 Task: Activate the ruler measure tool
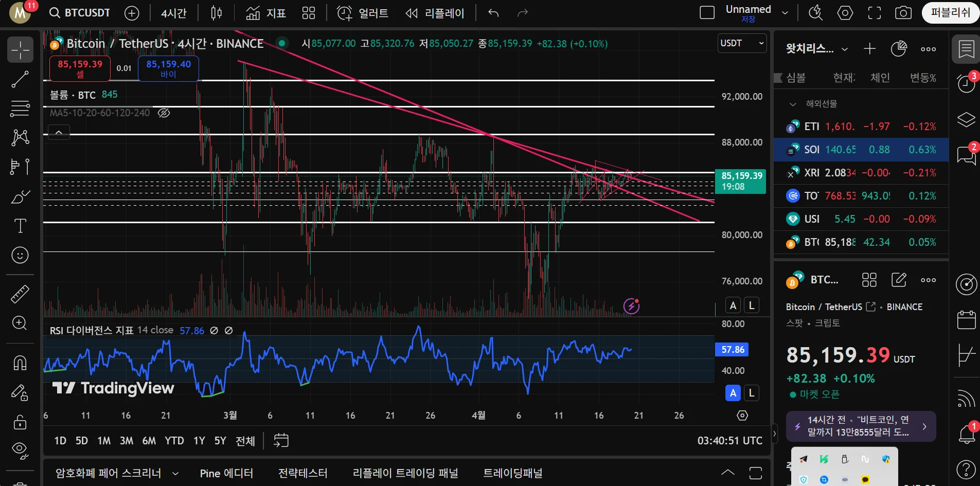(20, 294)
